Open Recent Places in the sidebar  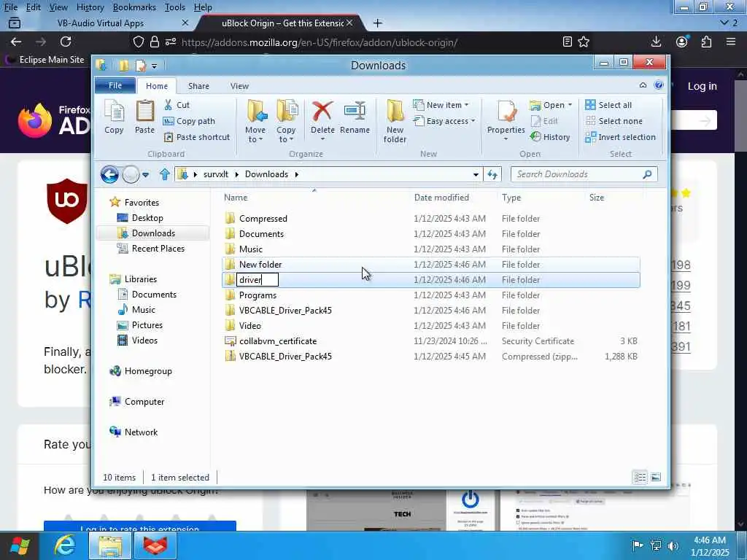tap(158, 248)
